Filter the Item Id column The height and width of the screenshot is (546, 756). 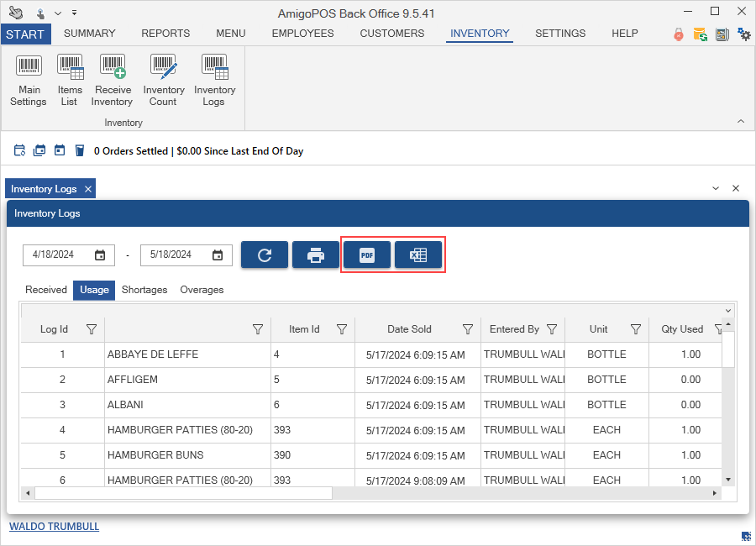(x=342, y=329)
